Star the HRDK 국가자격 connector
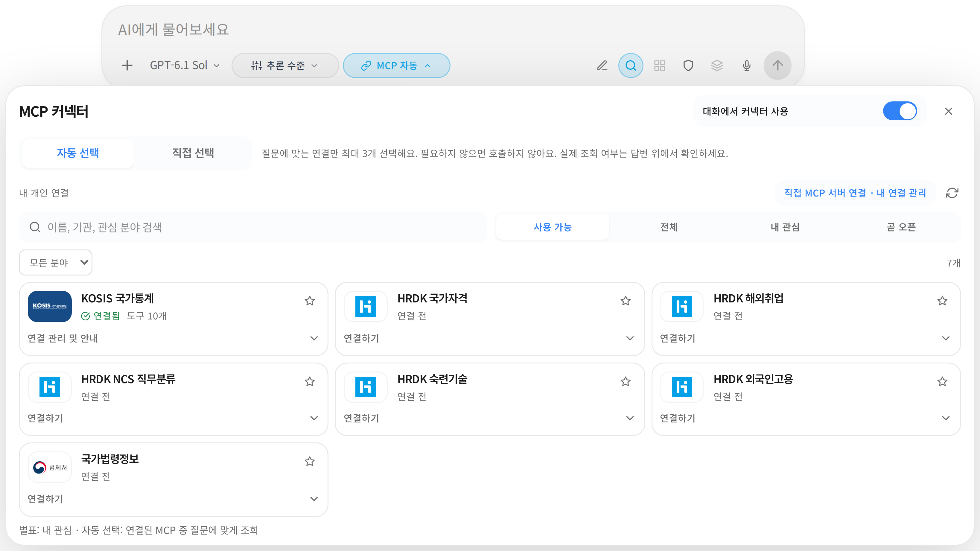Viewport: 980px width, 551px height. click(626, 301)
